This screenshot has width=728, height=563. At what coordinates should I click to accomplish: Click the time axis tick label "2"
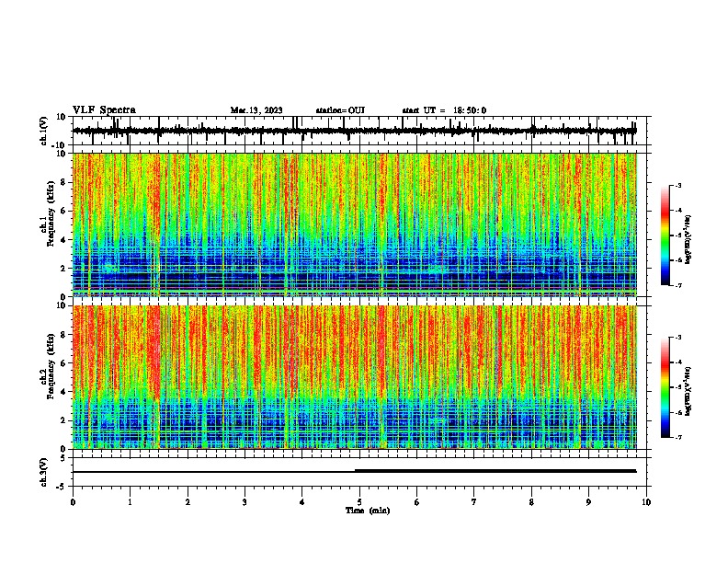point(188,502)
